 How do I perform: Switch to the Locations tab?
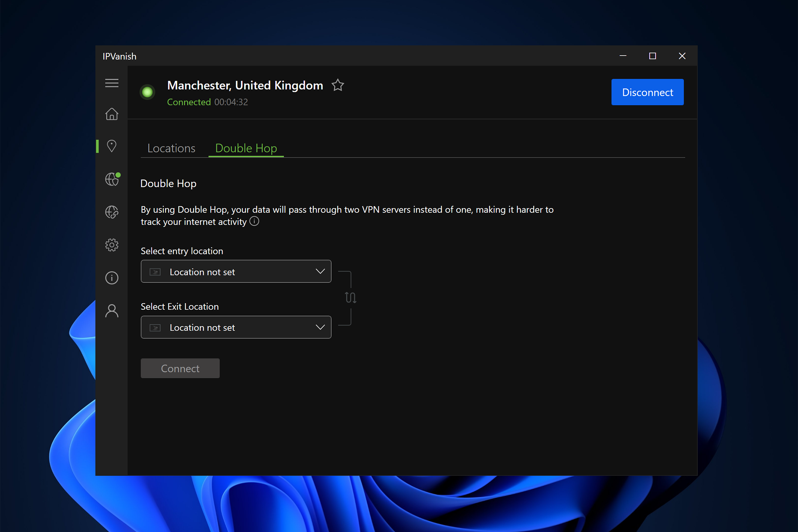[171, 148]
